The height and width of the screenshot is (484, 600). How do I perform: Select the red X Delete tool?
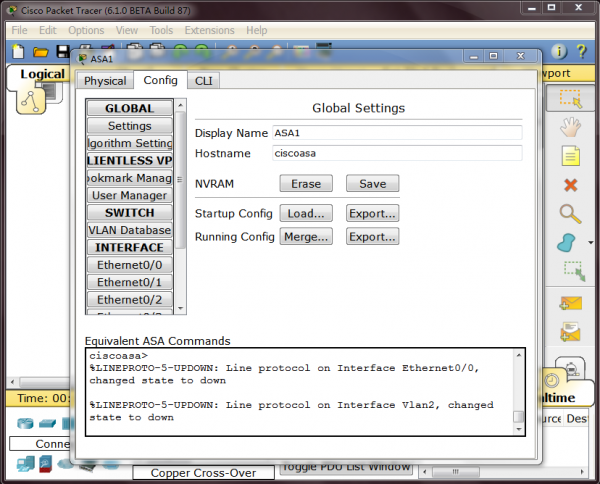pyautogui.click(x=571, y=185)
